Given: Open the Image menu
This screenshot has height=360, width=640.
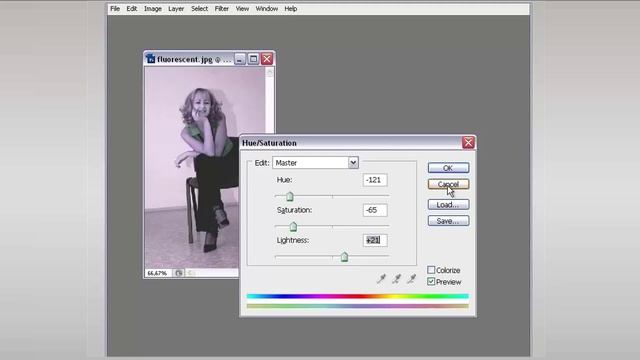Looking at the screenshot, I should click(x=153, y=9).
